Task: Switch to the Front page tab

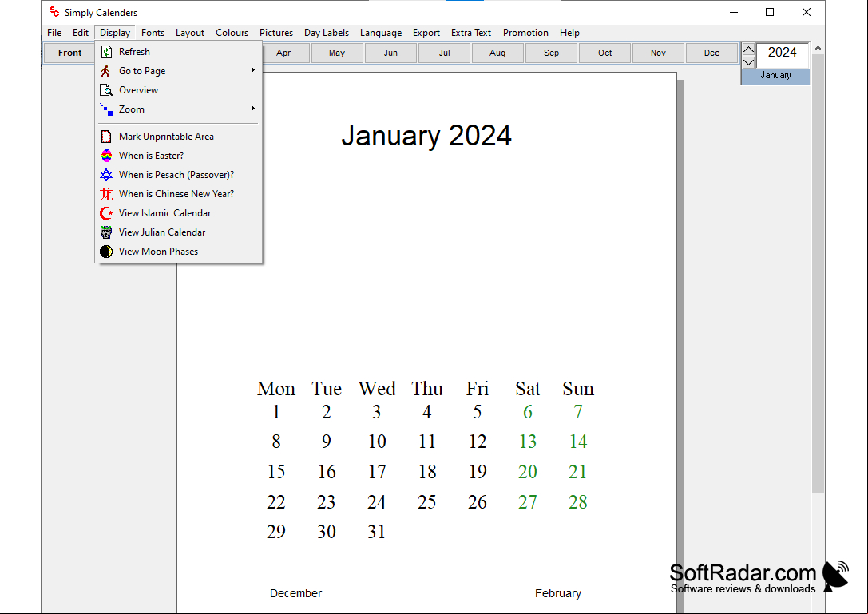Action: coord(69,53)
